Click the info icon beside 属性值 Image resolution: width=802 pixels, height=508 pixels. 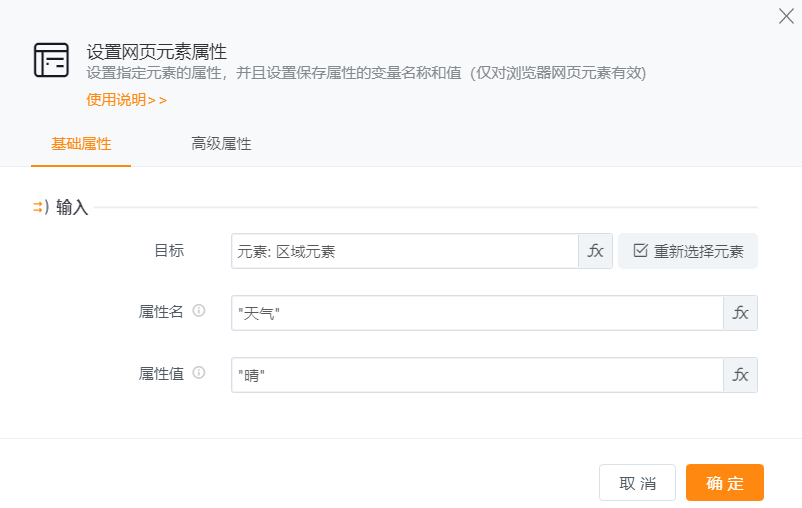[198, 373]
